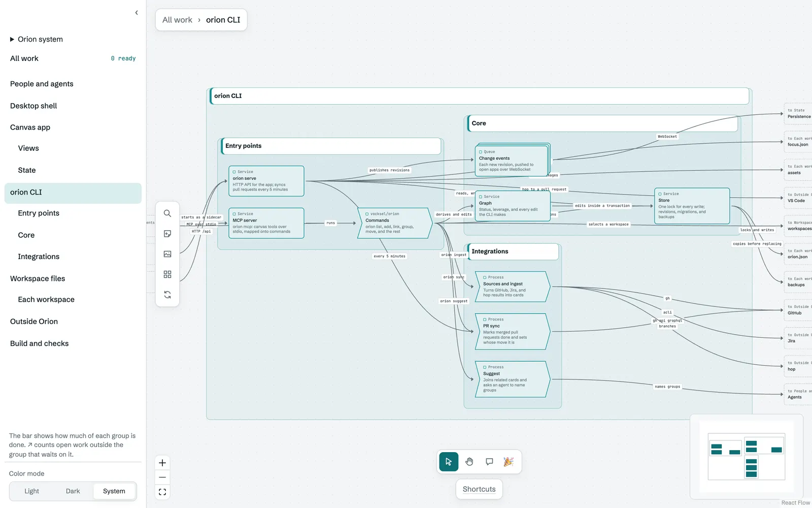Switch to the hand pan tool
The width and height of the screenshot is (812, 508).
[x=469, y=462]
